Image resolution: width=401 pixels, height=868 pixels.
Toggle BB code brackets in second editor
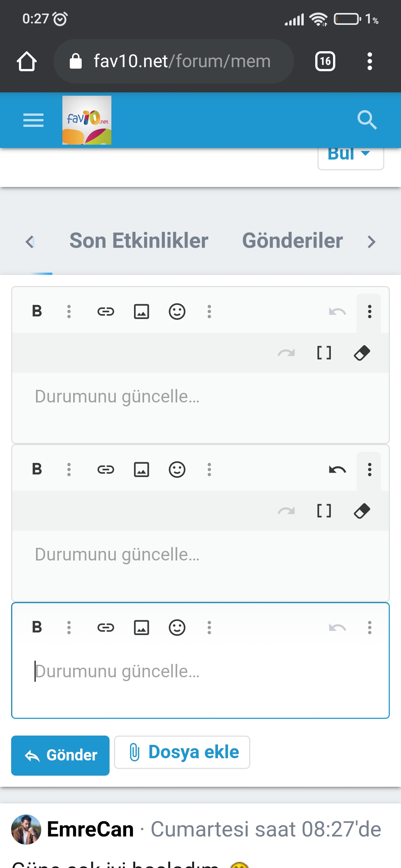click(x=324, y=511)
